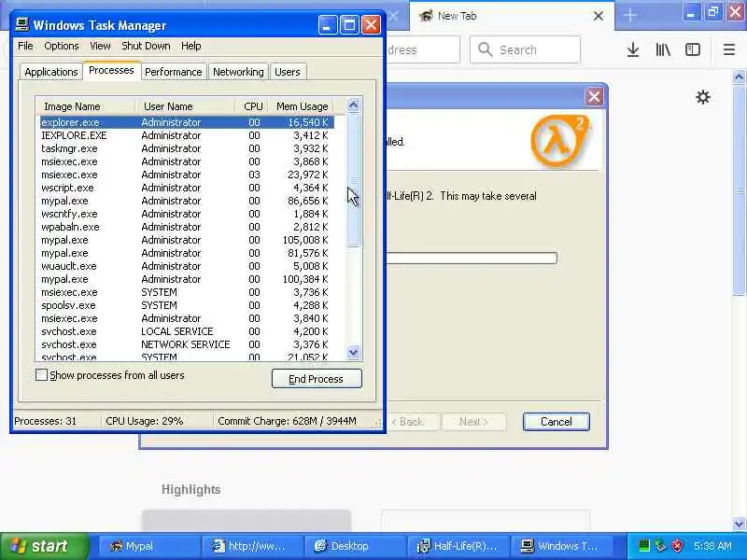Viewport: 747px width, 560px height.
Task: Click the process list scrollbar thumb
Action: (x=354, y=179)
